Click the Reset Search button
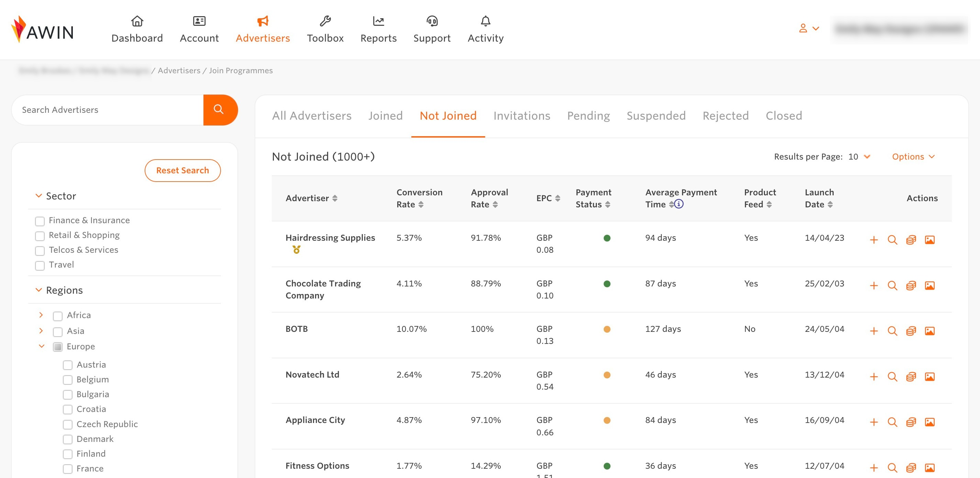Image resolution: width=980 pixels, height=478 pixels. [x=182, y=170]
